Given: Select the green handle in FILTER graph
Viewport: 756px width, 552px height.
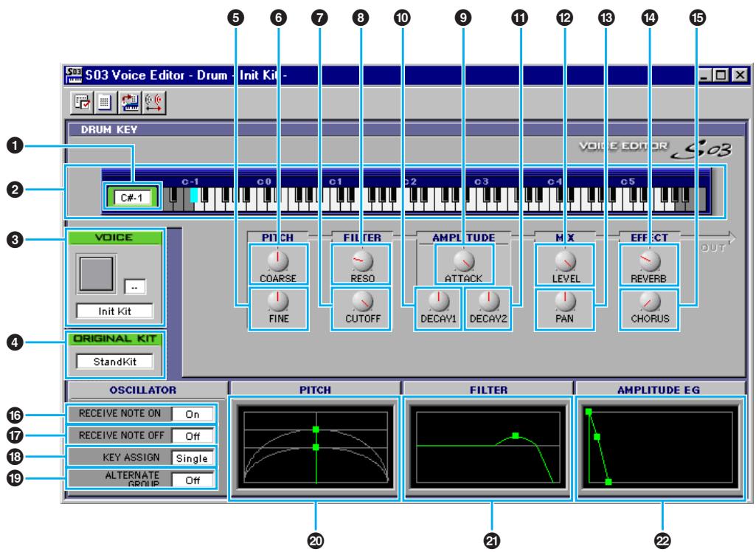Looking at the screenshot, I should [x=516, y=435].
